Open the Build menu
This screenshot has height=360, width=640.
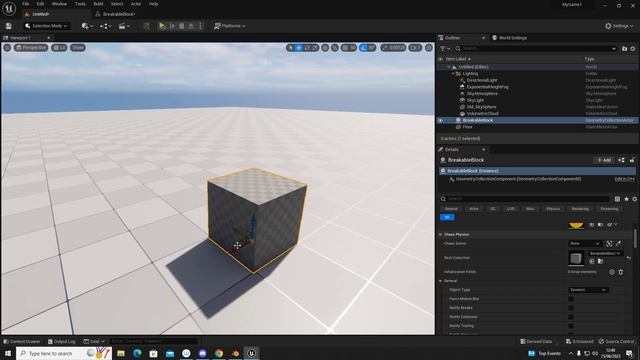point(98,4)
